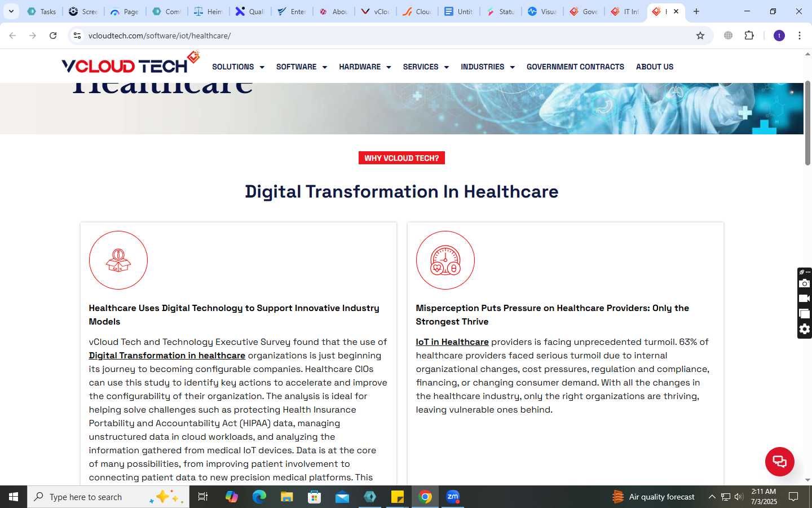Open the red chat bubble widget
The image size is (812, 508).
pyautogui.click(x=779, y=461)
